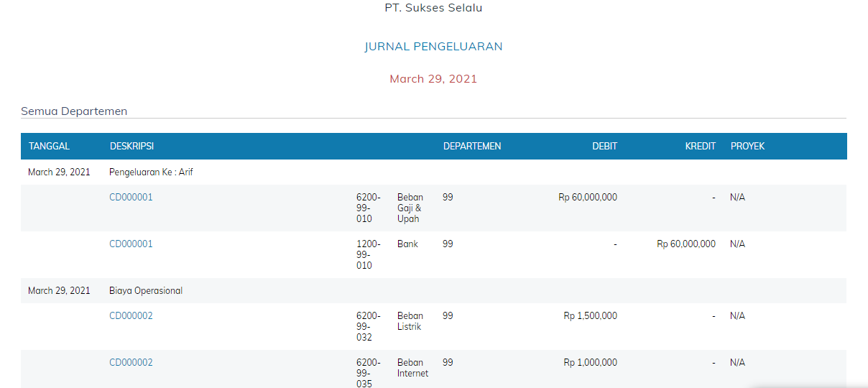Open CD000001 link in Beban Gaji & Upah row
868x388 pixels.
tap(131, 198)
